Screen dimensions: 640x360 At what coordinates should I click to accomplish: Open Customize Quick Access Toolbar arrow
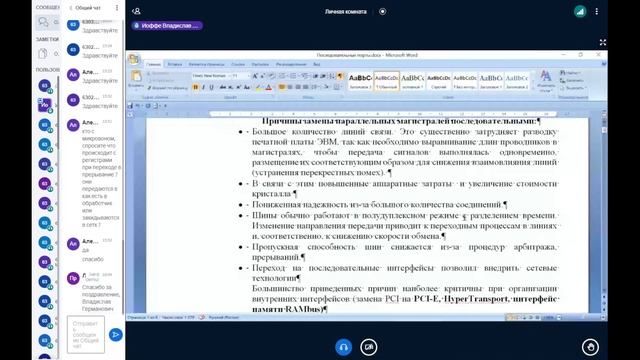pos(165,105)
